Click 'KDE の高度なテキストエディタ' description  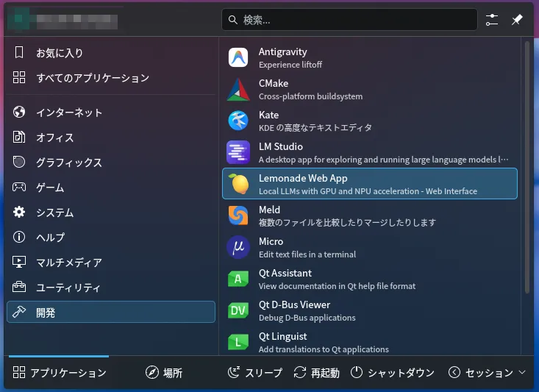[315, 128]
